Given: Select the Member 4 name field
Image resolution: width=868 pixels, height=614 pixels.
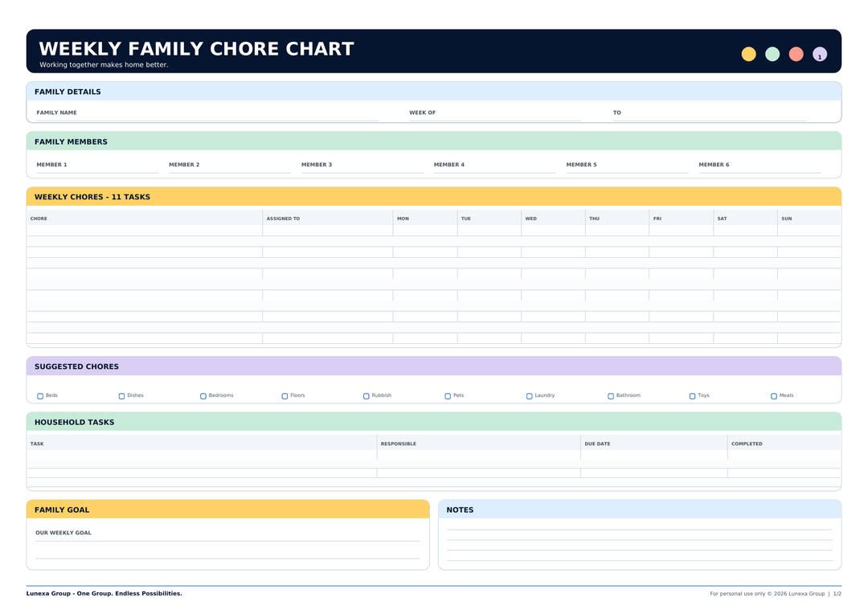Looking at the screenshot, I should point(495,166).
